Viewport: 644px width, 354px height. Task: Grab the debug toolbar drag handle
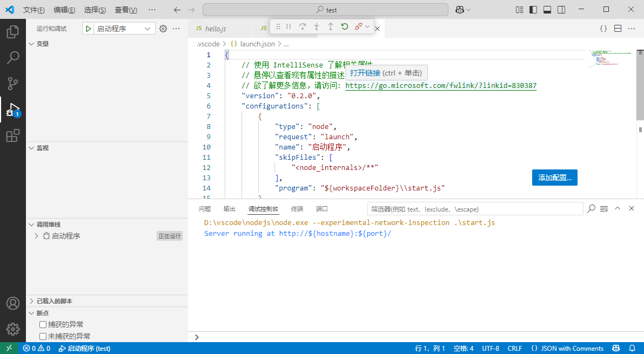[x=278, y=26]
